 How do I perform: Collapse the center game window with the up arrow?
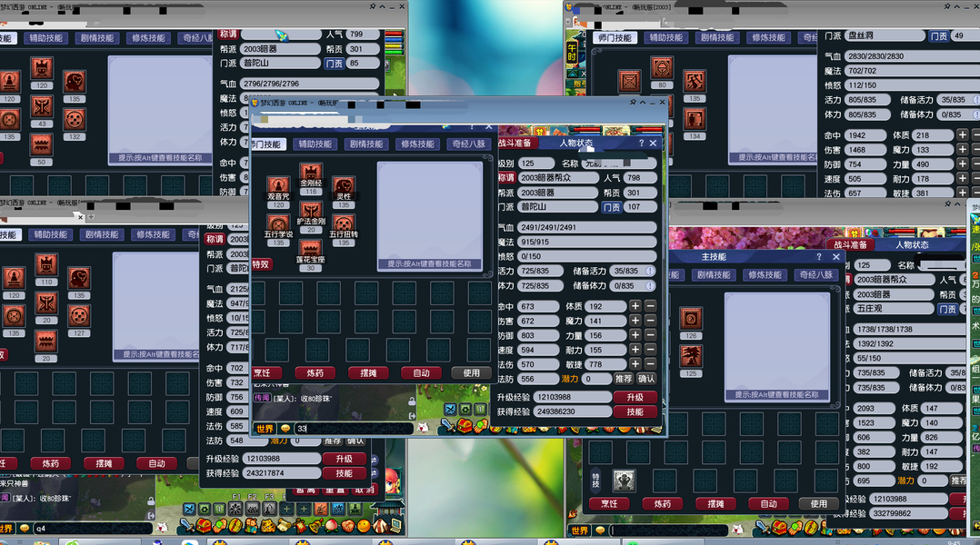click(x=643, y=102)
